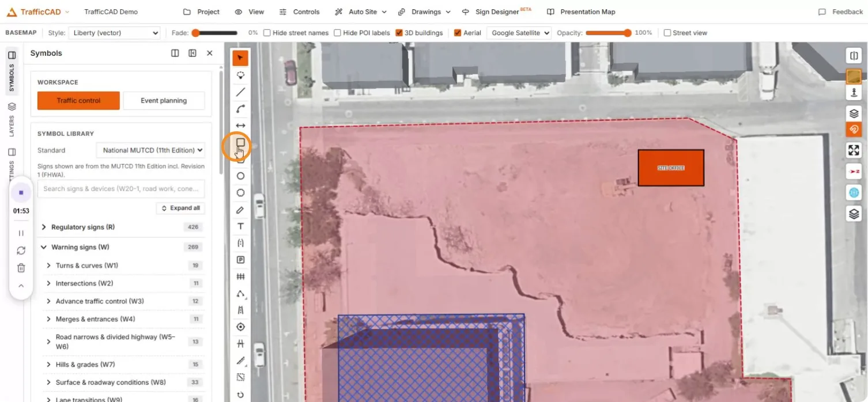Enable the Street view checkbox

click(x=667, y=33)
